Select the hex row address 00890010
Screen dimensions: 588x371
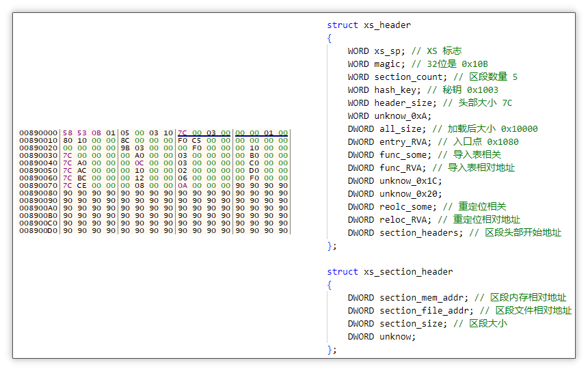pos(38,141)
